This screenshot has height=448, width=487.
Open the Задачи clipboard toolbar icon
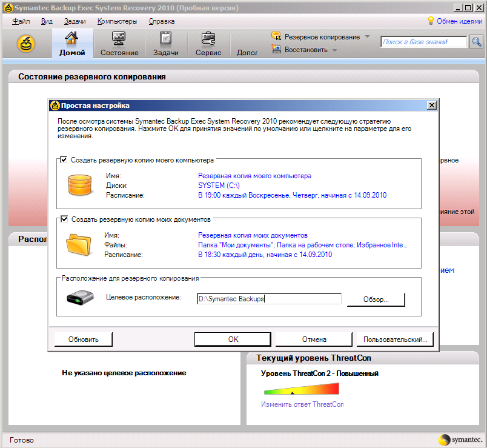[165, 39]
